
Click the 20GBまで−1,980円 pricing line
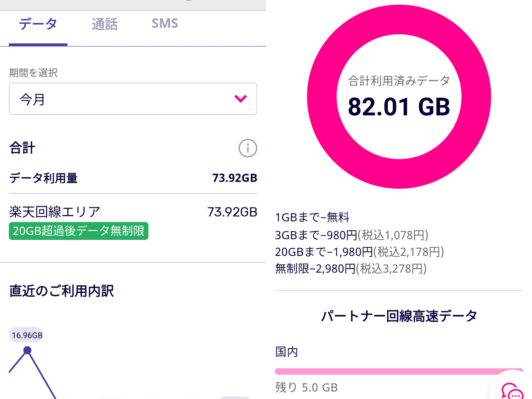(x=359, y=252)
